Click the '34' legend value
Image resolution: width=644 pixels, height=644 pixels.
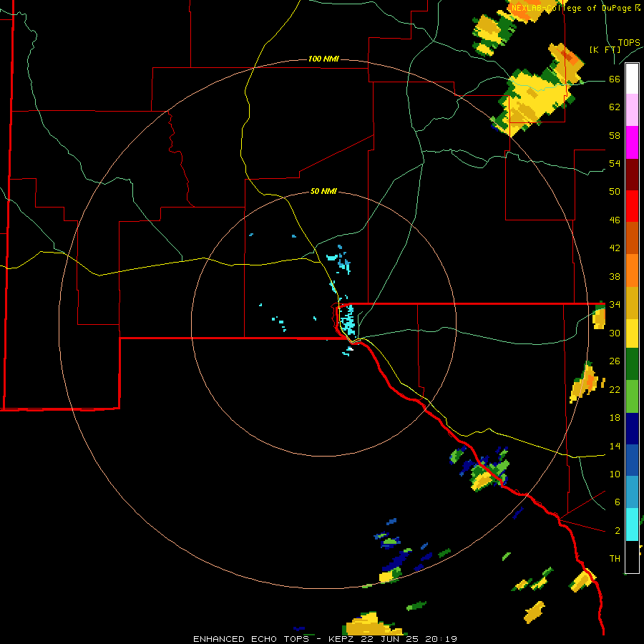coord(615,304)
